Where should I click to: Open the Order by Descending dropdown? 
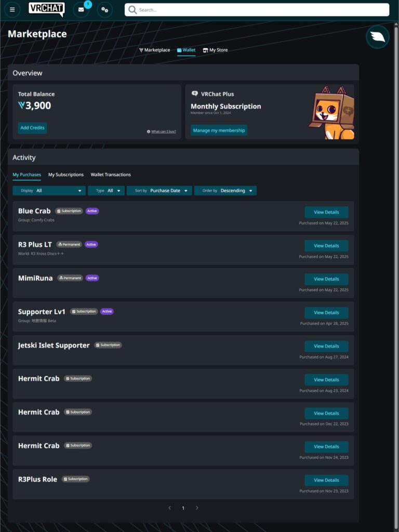click(x=225, y=191)
